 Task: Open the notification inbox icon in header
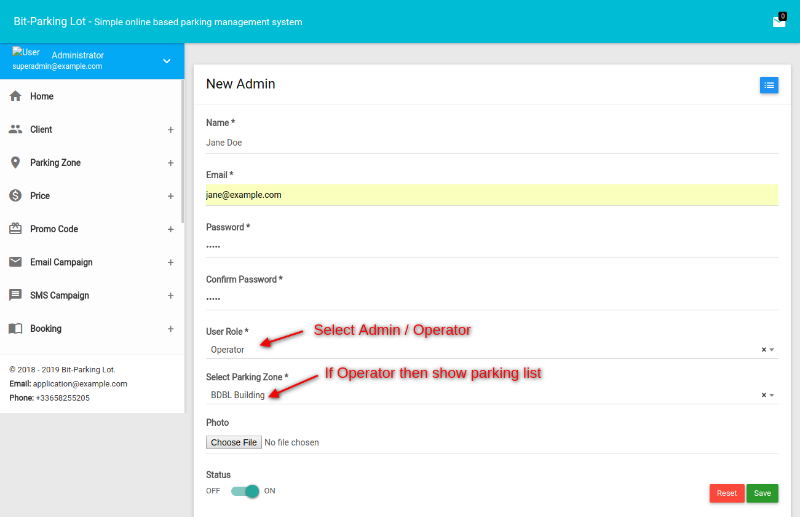click(x=779, y=21)
